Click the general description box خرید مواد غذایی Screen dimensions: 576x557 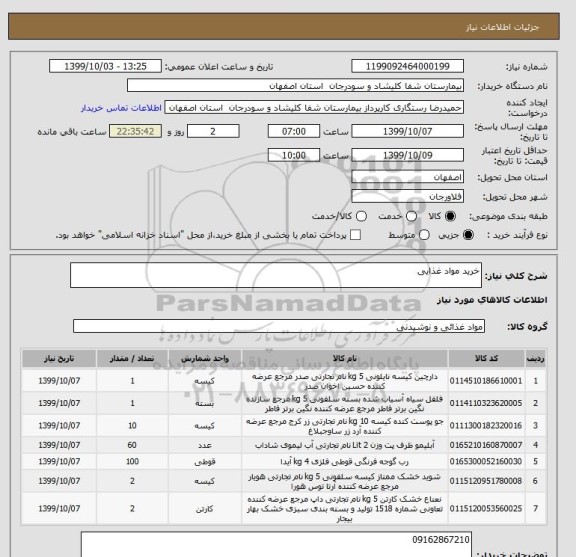pos(276,275)
